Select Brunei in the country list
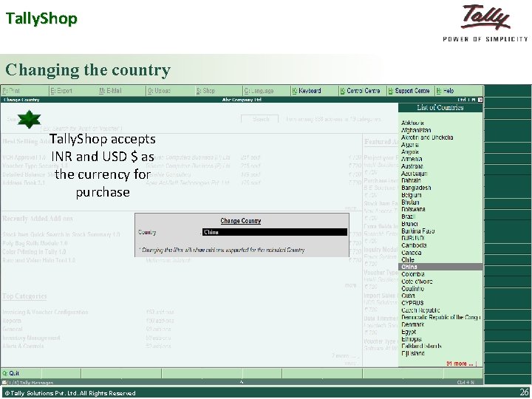The image size is (532, 399). click(x=409, y=224)
